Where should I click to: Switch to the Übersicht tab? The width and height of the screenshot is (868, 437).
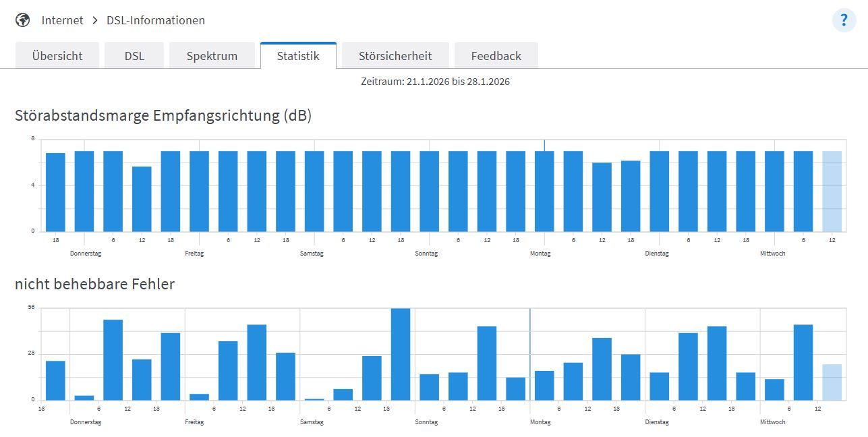(57, 56)
